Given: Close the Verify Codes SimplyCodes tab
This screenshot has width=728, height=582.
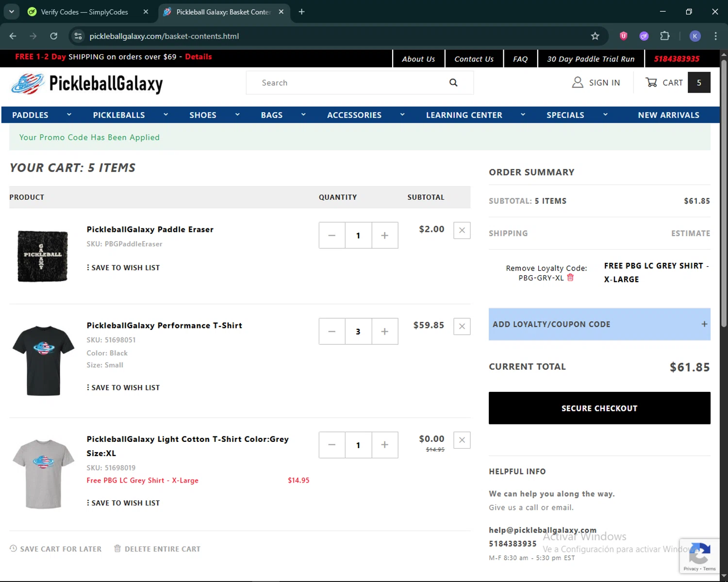Looking at the screenshot, I should (x=146, y=12).
